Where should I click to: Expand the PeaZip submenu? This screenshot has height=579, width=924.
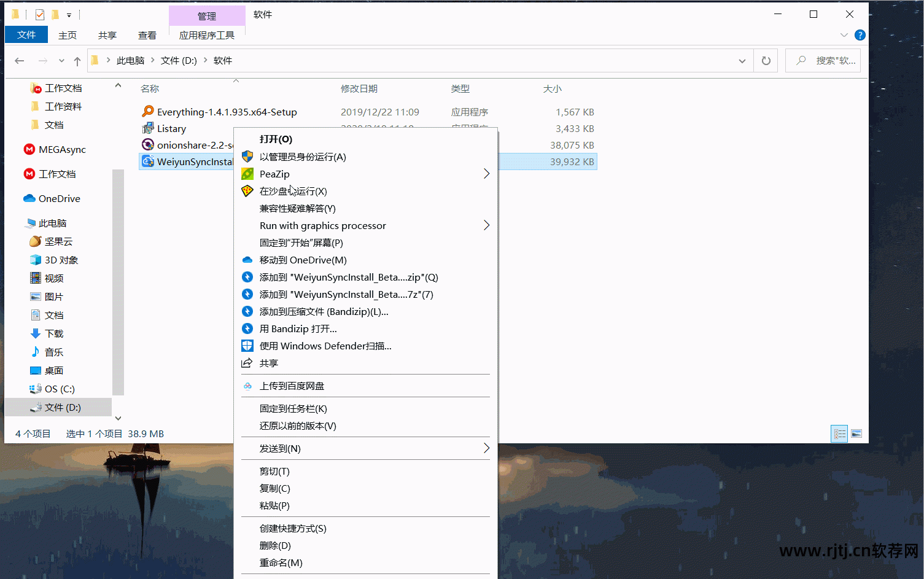(x=486, y=174)
